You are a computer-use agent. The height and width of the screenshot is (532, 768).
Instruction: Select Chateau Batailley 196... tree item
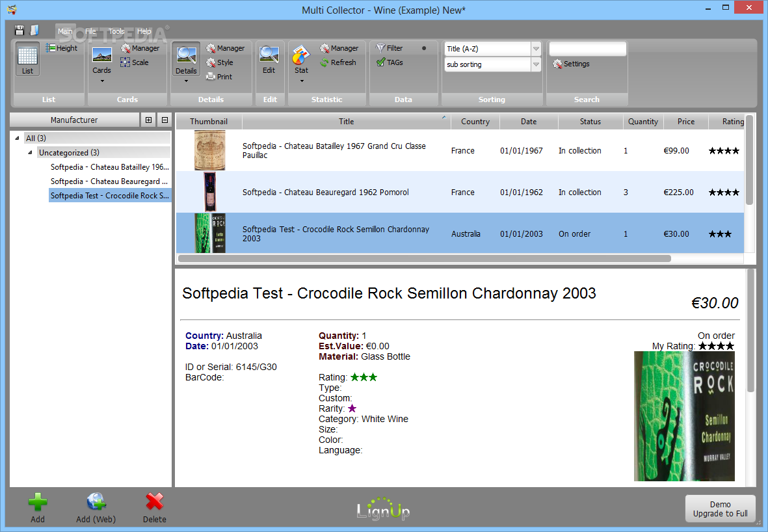(x=110, y=167)
